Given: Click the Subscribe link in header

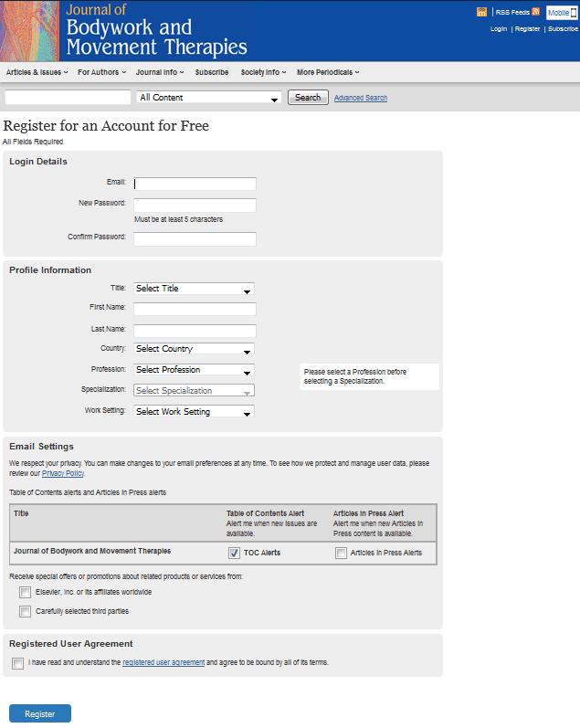Looking at the screenshot, I should [563, 29].
